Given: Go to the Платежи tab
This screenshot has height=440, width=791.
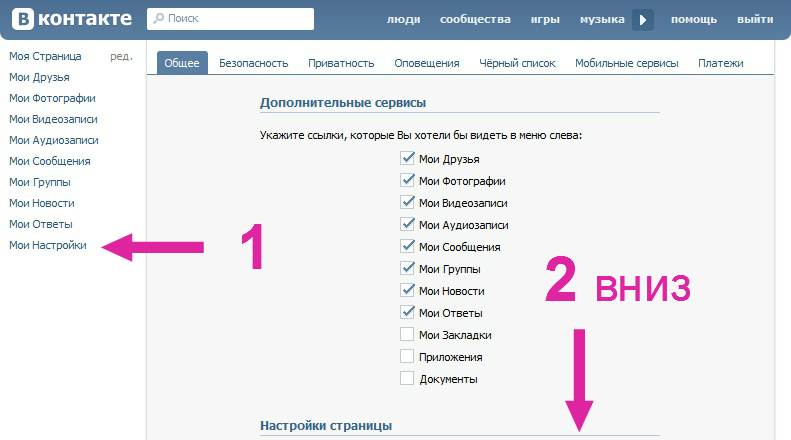Looking at the screenshot, I should point(721,63).
